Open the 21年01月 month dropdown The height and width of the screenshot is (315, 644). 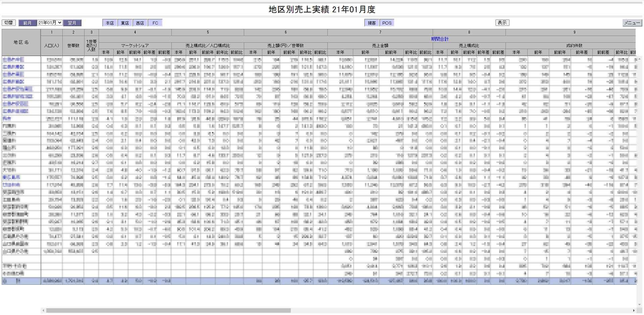coord(50,22)
